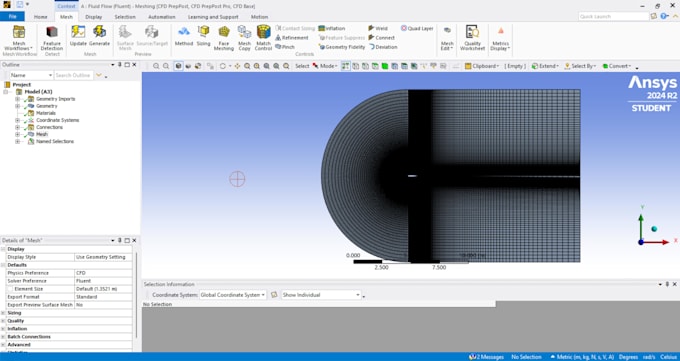Click Geometry Fidelity control
Screen dimensions: 680x361
click(x=342, y=47)
